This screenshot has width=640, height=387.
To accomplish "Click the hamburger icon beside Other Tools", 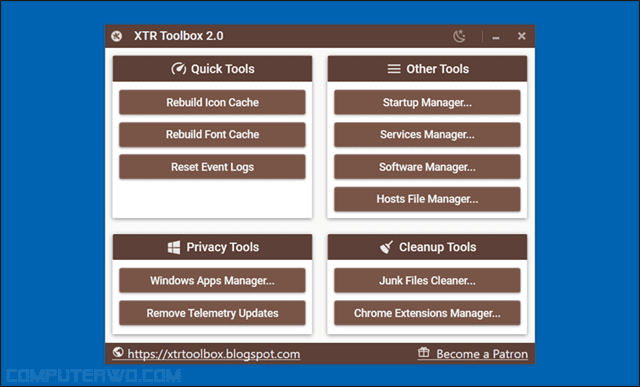I will 394,69.
